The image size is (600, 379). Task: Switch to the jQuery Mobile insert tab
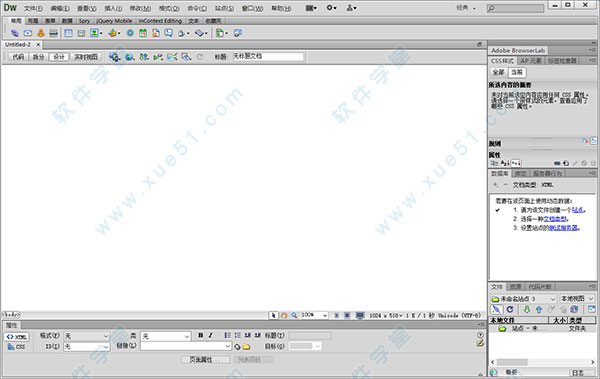point(114,21)
